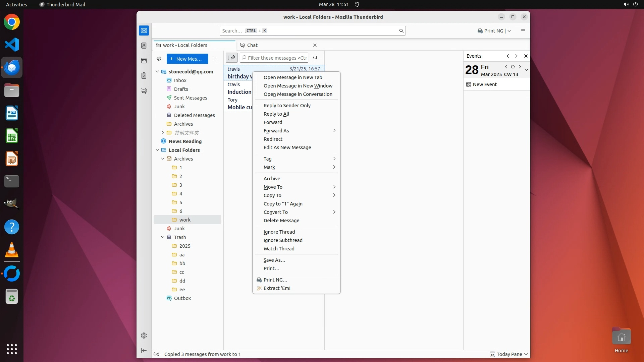The width and height of the screenshot is (644, 362).
Task: Expand the 其他文件夹 folder
Action: tap(163, 133)
